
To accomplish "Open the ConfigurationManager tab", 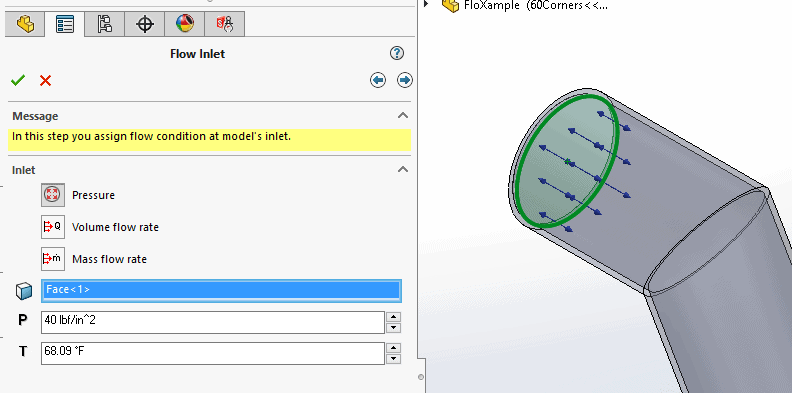I will [x=105, y=24].
